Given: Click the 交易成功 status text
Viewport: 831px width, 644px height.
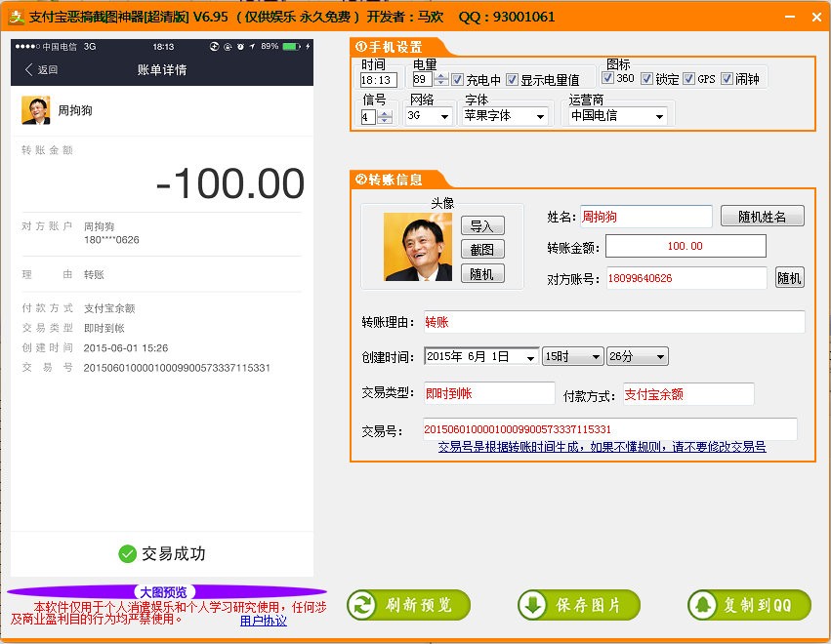Looking at the screenshot, I should point(173,554).
